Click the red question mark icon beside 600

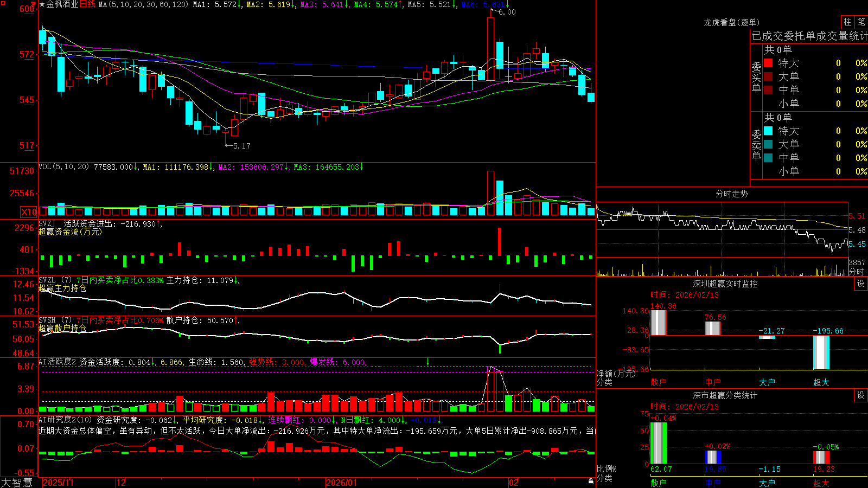[x=33, y=4]
